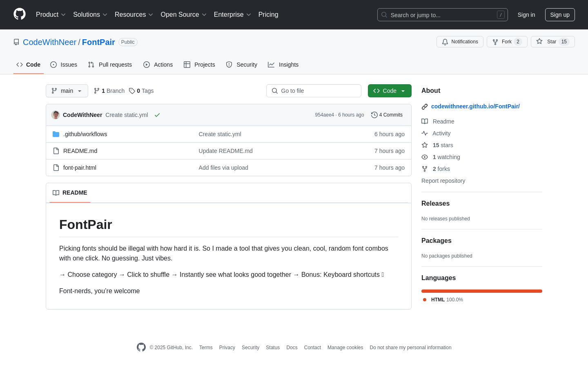View the 2 forks link

tap(436, 169)
